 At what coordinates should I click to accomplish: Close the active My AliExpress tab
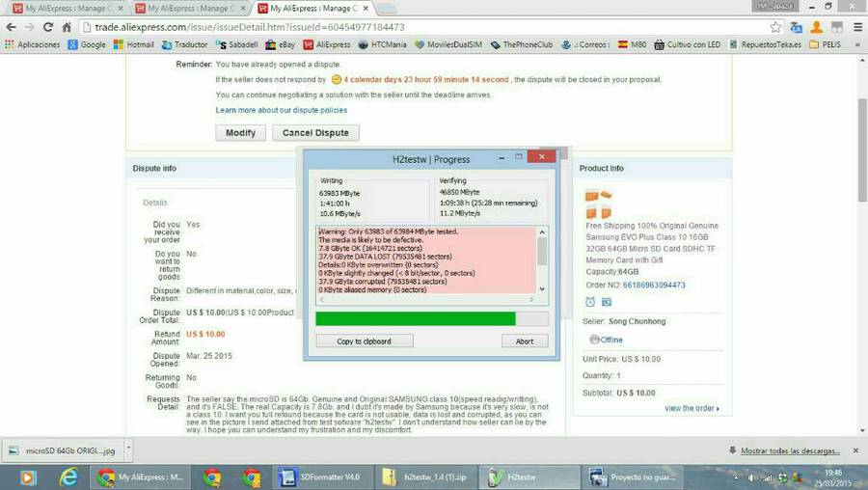click(366, 9)
